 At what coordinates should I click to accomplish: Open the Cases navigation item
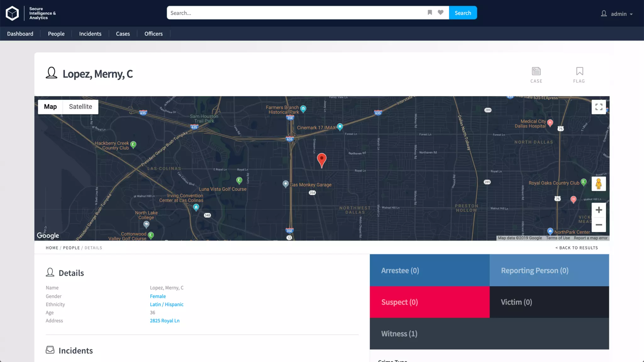pos(123,34)
